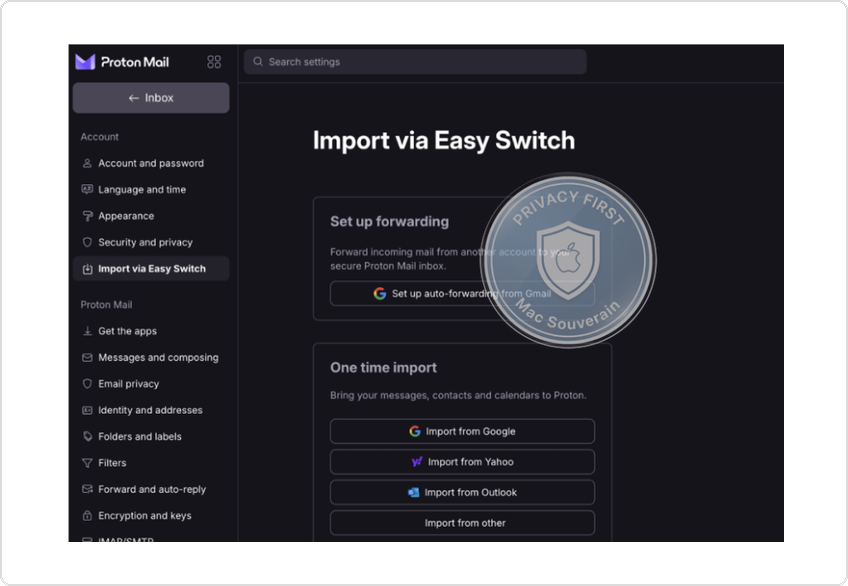Viewport: 848px width, 586px height.
Task: Focus the Search settings field
Action: coord(415,62)
